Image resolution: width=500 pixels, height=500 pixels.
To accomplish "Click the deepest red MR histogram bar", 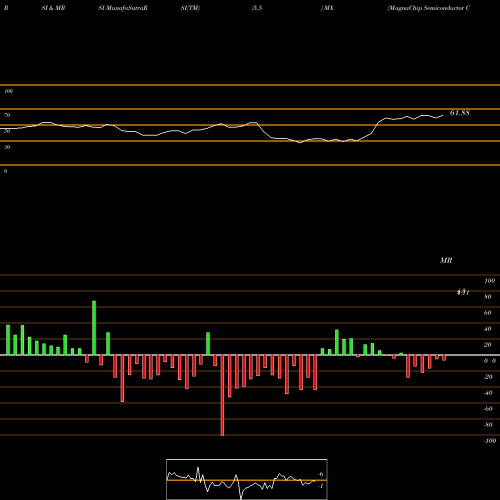I will 222,395.
